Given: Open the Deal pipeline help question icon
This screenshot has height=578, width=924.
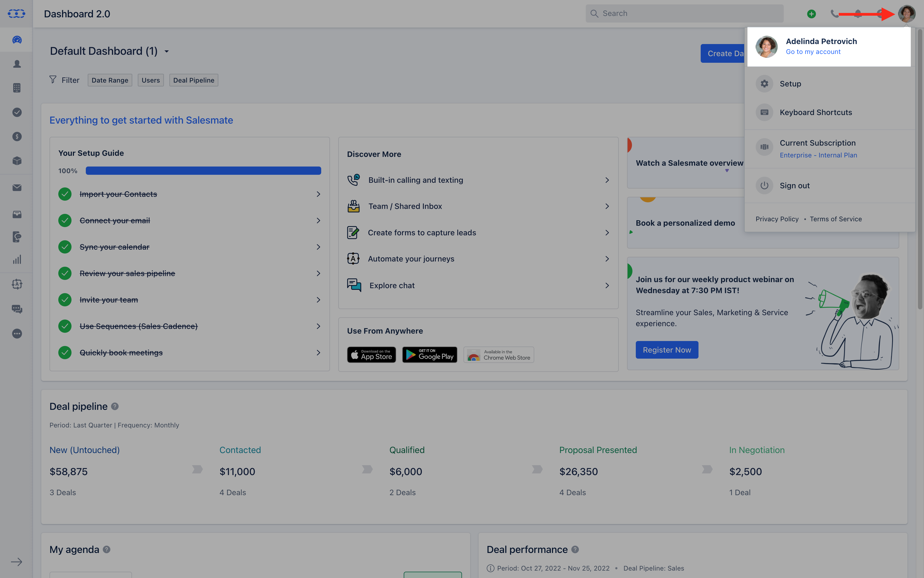Looking at the screenshot, I should pyautogui.click(x=115, y=406).
